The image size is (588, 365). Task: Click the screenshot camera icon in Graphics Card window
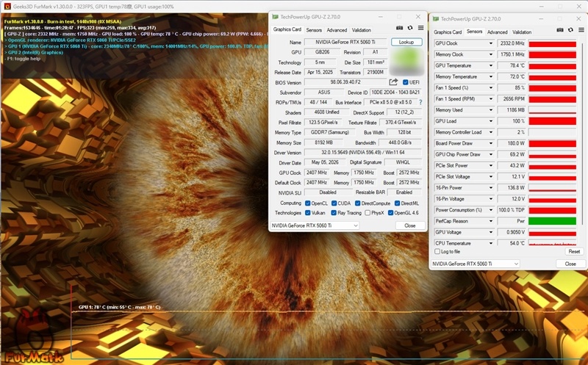(399, 28)
